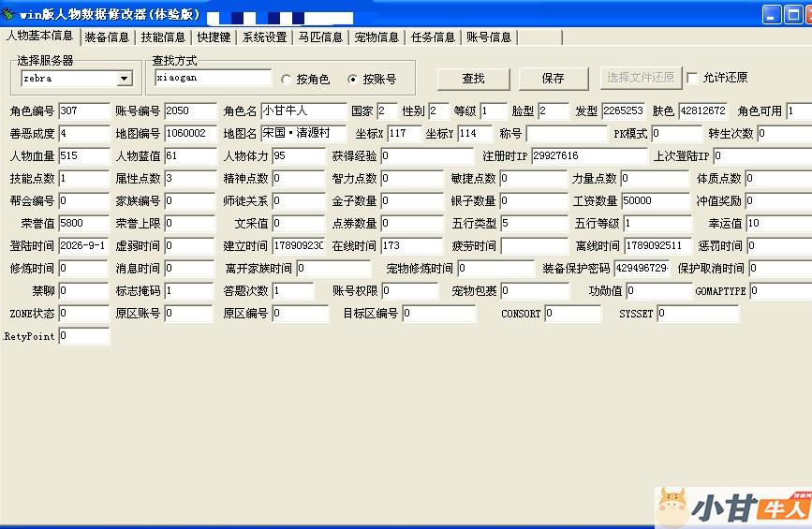Switch to the 技能信息 tab
Image resolution: width=812 pixels, height=529 pixels.
pyautogui.click(x=163, y=37)
